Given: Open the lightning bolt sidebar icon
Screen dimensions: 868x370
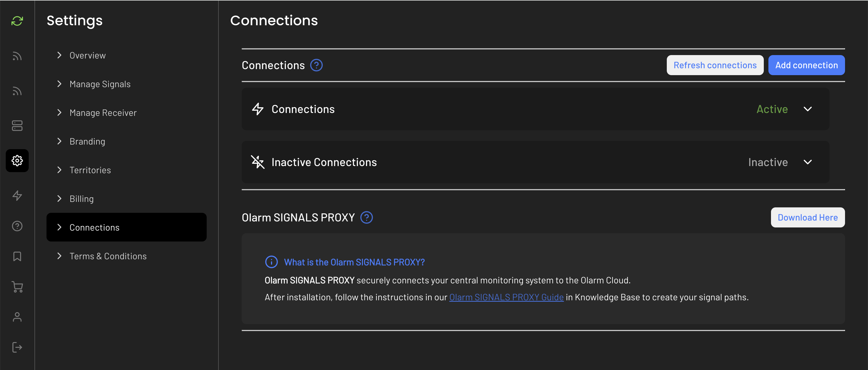Looking at the screenshot, I should click(17, 196).
